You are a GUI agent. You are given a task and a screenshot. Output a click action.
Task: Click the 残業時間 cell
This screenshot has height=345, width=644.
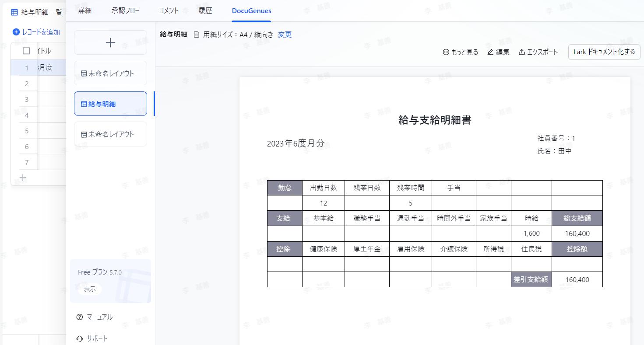click(411, 188)
